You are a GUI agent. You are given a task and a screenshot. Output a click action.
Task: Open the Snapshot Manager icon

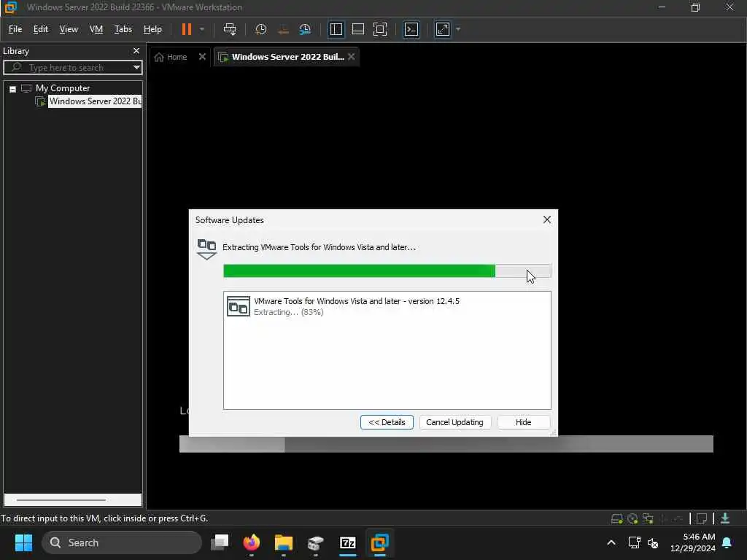pos(305,29)
